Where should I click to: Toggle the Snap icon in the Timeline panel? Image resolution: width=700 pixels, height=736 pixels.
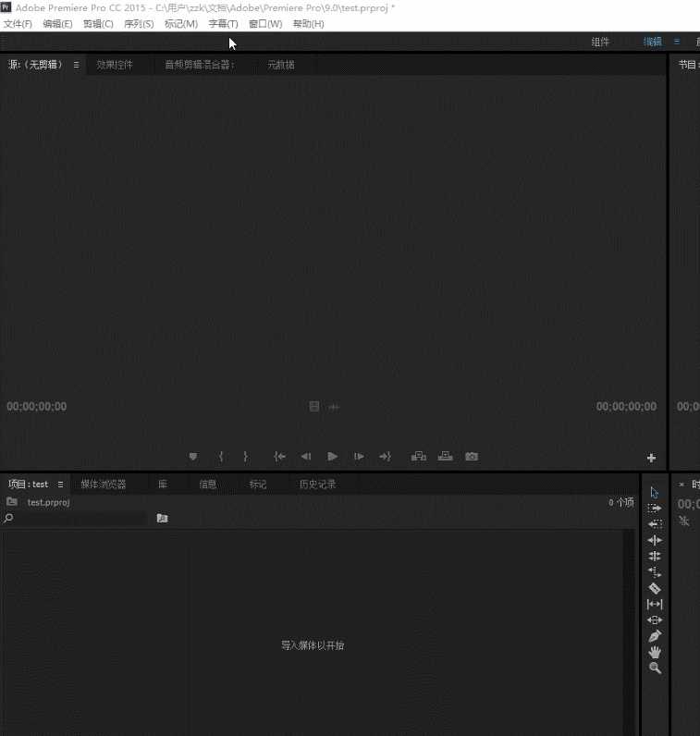click(684, 521)
